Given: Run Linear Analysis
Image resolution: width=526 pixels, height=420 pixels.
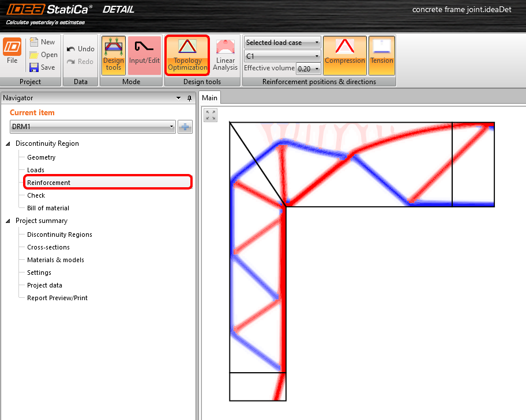Looking at the screenshot, I should tap(225, 55).
